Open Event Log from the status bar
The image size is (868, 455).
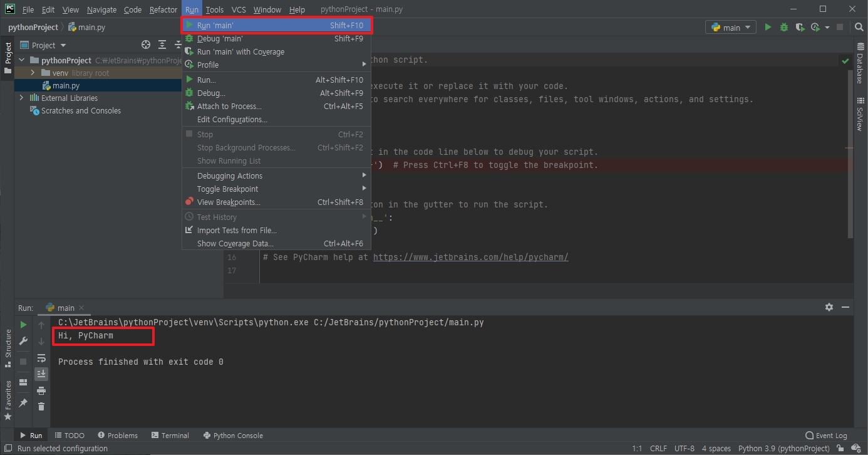point(826,436)
